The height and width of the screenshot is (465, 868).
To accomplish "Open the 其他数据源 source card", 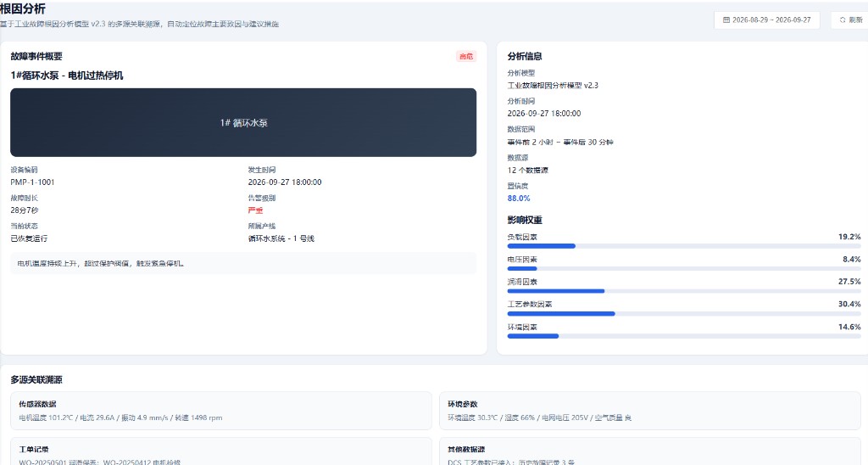I will click(650, 451).
